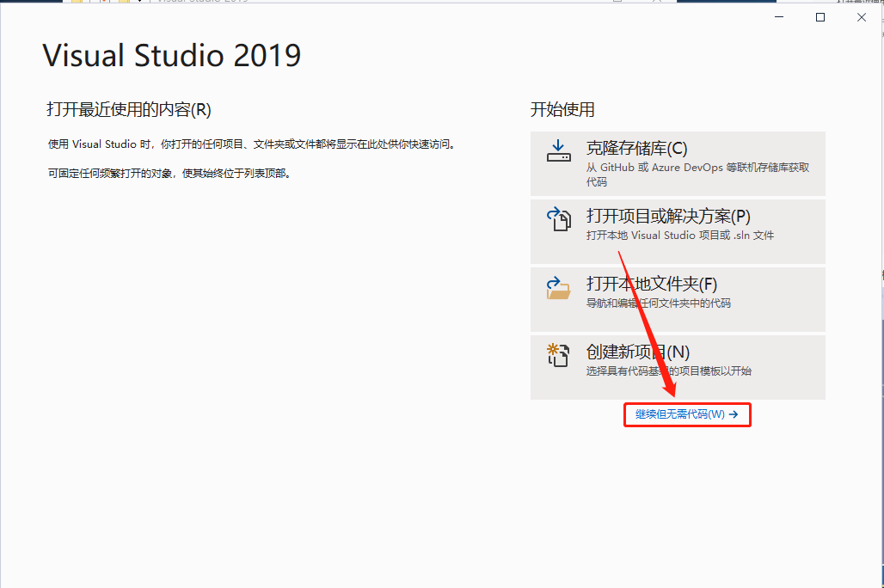Minimize the Visual Studio start window

[x=779, y=17]
